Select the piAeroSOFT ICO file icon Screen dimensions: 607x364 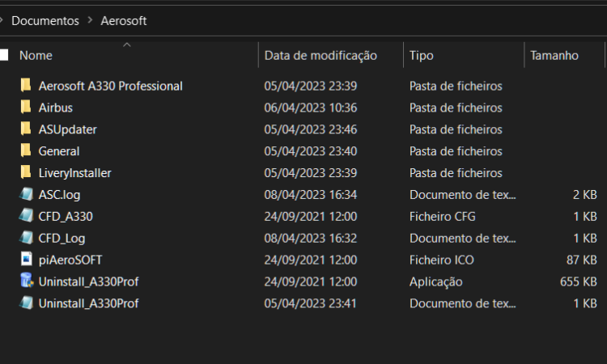coord(26,259)
